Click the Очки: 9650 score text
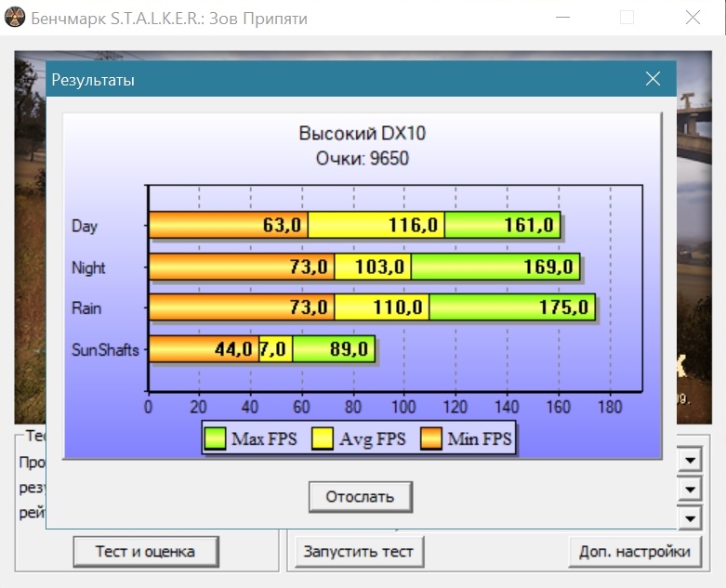 pos(363,158)
